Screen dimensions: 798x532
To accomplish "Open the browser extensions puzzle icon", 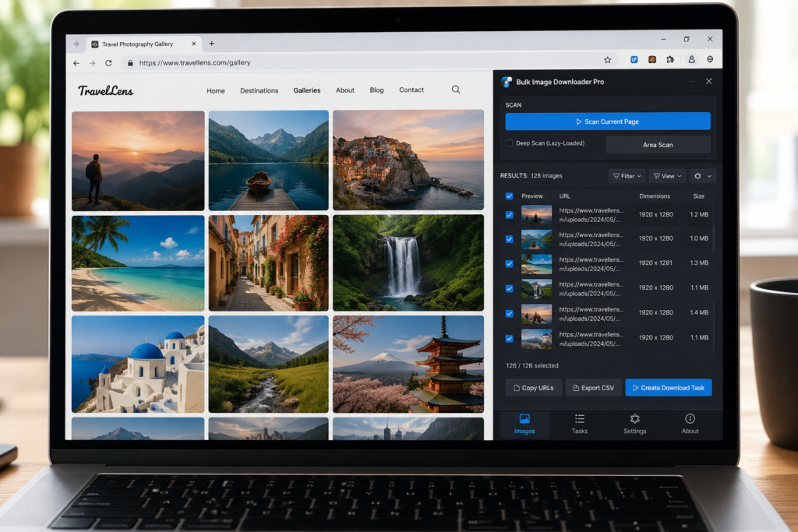I will click(670, 59).
